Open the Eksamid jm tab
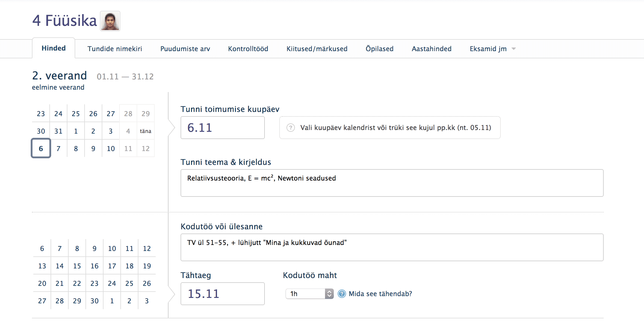This screenshot has width=644, height=325. (x=488, y=49)
